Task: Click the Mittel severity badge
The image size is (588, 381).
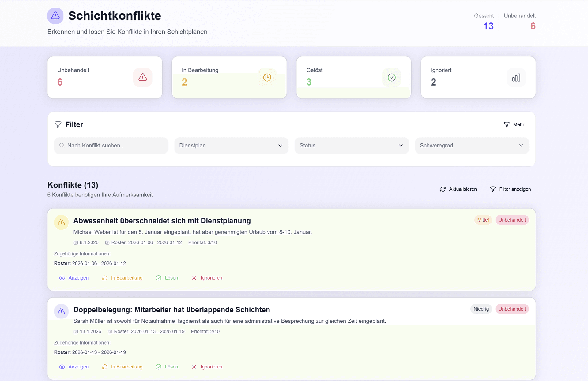Action: pos(483,220)
